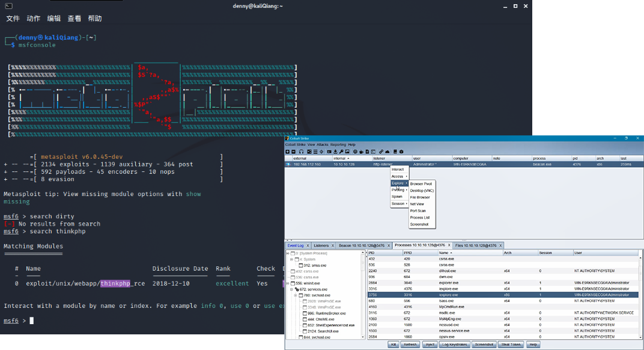The image size is (644, 350).
Task: Click the cloud icon in Cobalt Strike toolbar
Action: pos(387,152)
